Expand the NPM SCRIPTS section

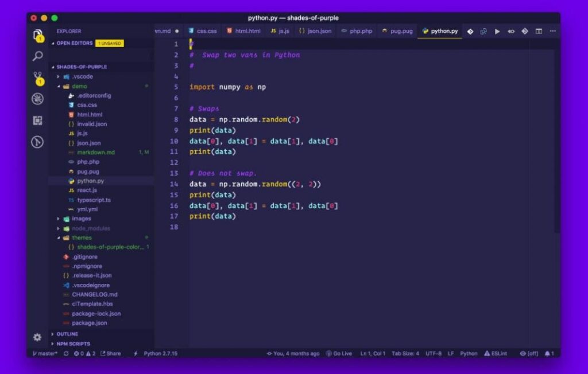(72, 344)
